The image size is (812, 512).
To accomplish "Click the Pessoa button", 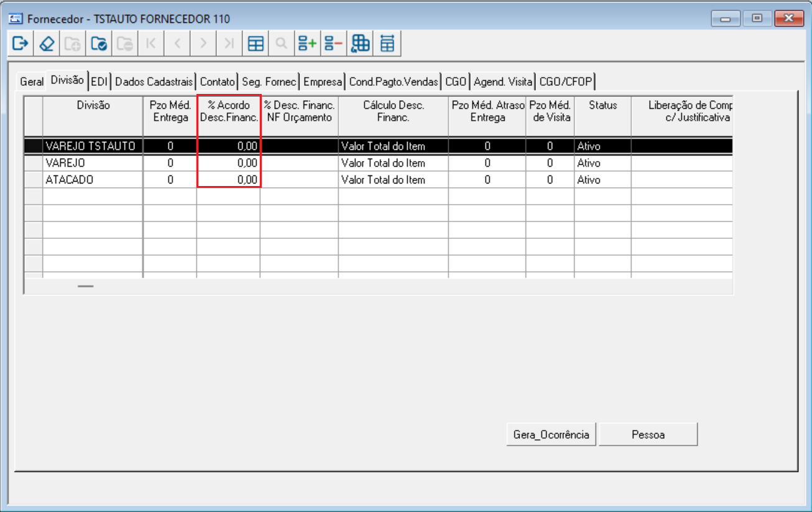I will pos(648,435).
